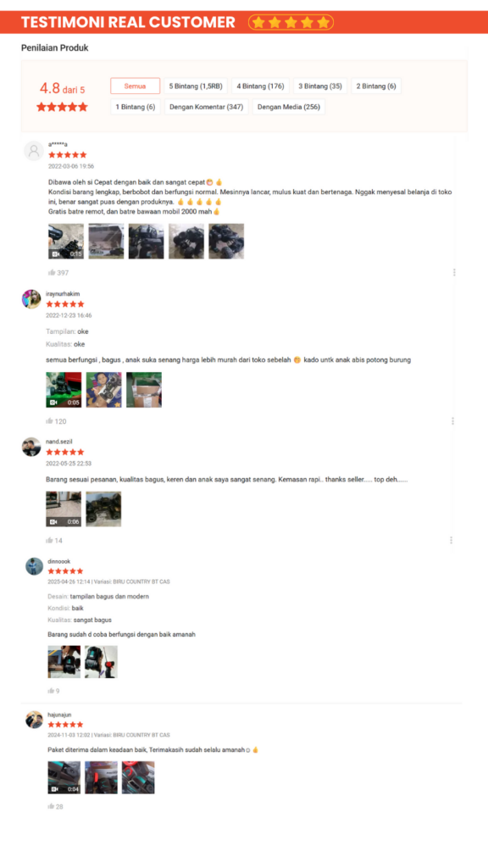Open the three-dot menu on the a*****a review
488x868 pixels.
(454, 272)
